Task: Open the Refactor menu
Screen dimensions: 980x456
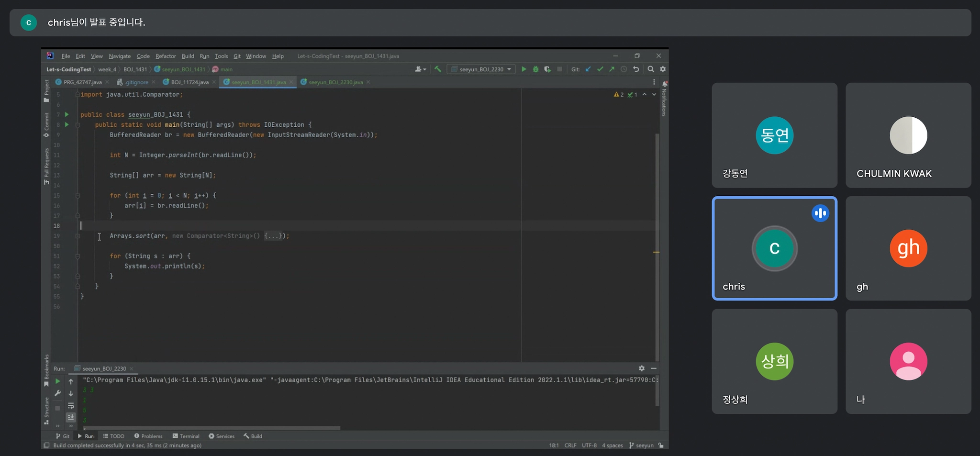Action: pyautogui.click(x=166, y=56)
